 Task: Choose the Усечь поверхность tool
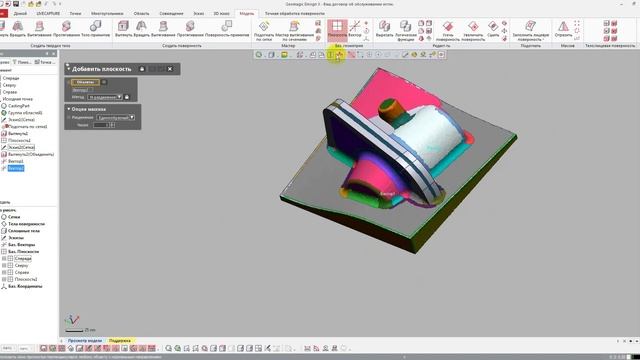pyautogui.click(x=448, y=31)
